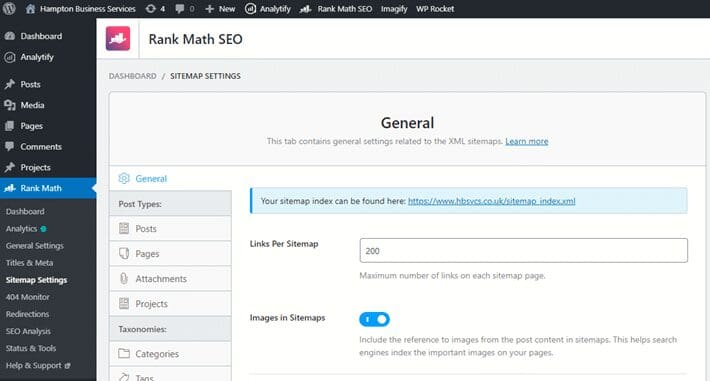Click the Tags tab icon
Viewport: 710px width, 381px height.
pos(124,377)
